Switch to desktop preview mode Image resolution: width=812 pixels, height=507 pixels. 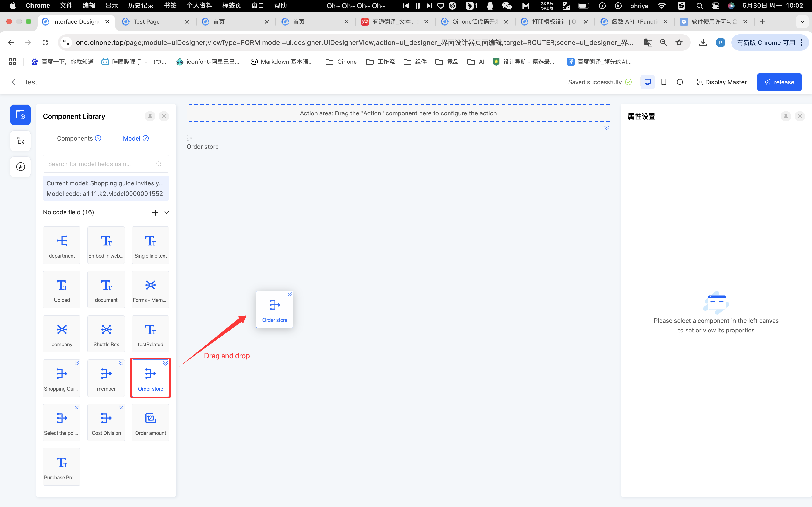coord(647,82)
